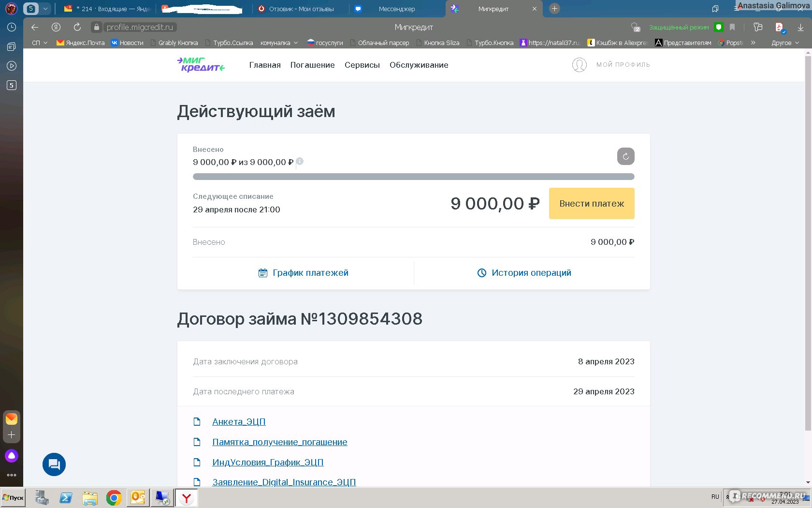Click the RU language indicator in tray
Screen dimensions: 812x508
pos(715,496)
